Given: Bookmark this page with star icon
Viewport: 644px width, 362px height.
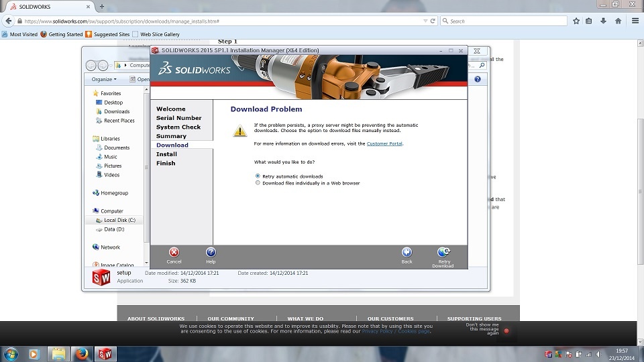Looking at the screenshot, I should (x=576, y=21).
